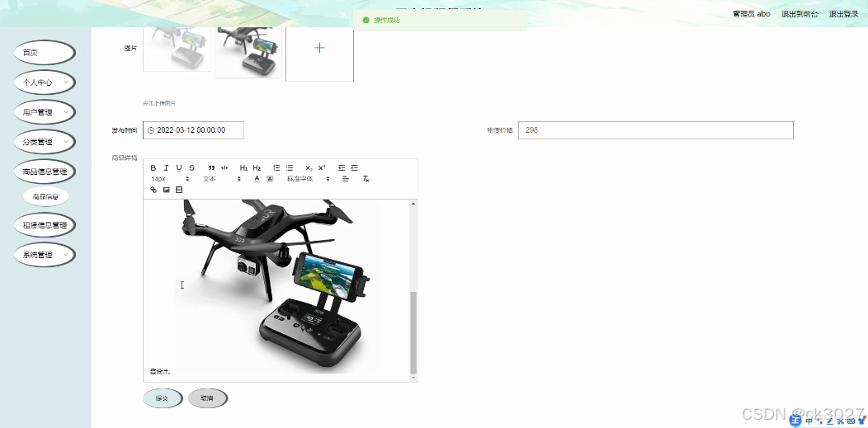Click the editor vertical scrollbar thumb
The image size is (868, 428).
[x=413, y=332]
